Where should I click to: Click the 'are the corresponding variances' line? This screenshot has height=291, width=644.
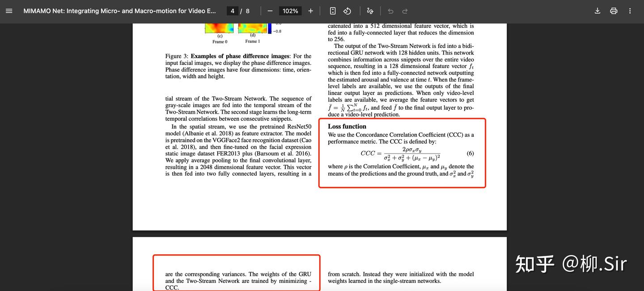click(238, 274)
